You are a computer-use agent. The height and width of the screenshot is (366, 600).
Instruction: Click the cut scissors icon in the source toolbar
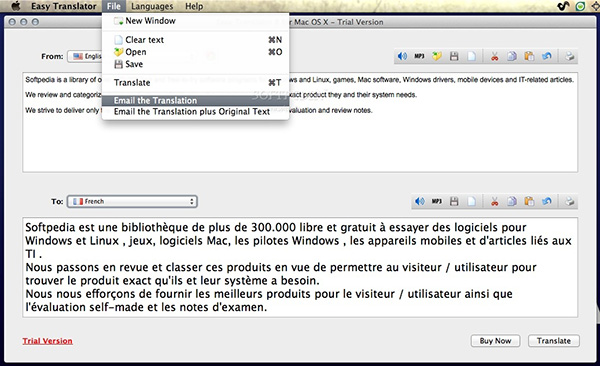click(x=495, y=56)
